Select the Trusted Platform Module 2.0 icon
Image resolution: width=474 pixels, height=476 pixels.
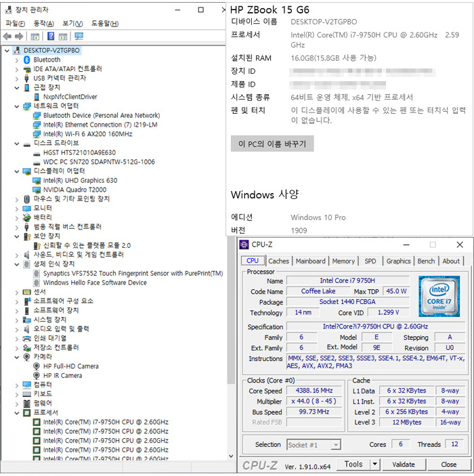click(37, 246)
